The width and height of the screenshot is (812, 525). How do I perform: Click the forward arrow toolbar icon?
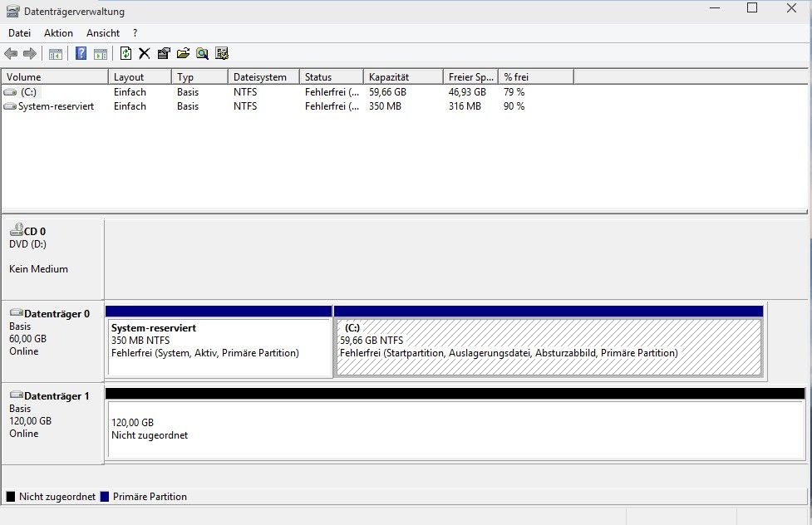coord(30,54)
